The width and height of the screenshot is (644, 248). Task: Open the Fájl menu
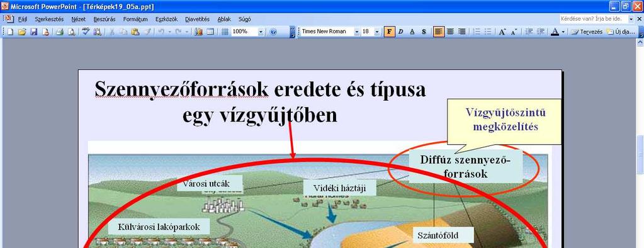23,19
